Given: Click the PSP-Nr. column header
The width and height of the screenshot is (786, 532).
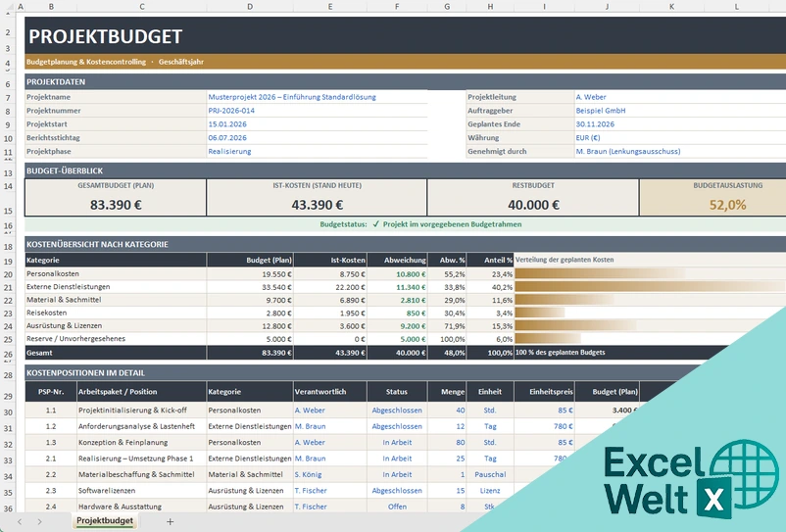Looking at the screenshot, I should [51, 392].
